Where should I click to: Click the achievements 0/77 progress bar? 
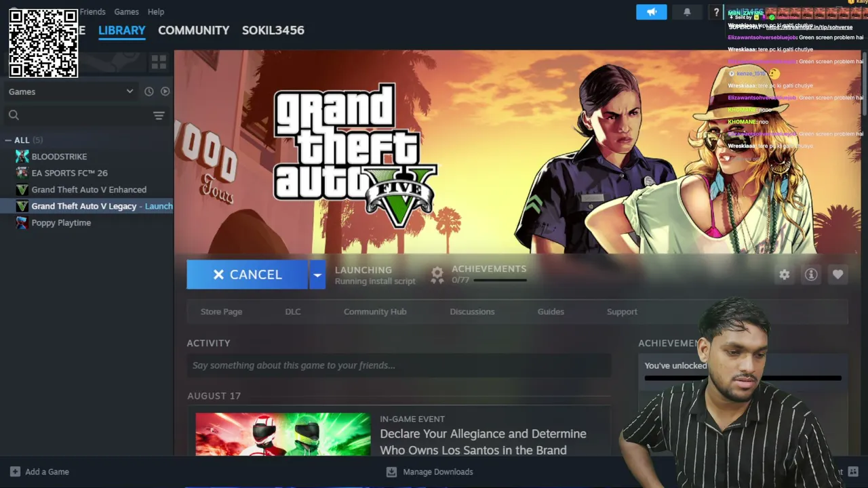pos(500,280)
